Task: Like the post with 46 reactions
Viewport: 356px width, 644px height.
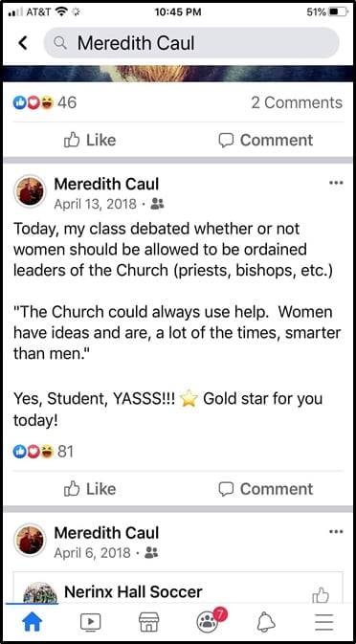Action: click(x=90, y=140)
